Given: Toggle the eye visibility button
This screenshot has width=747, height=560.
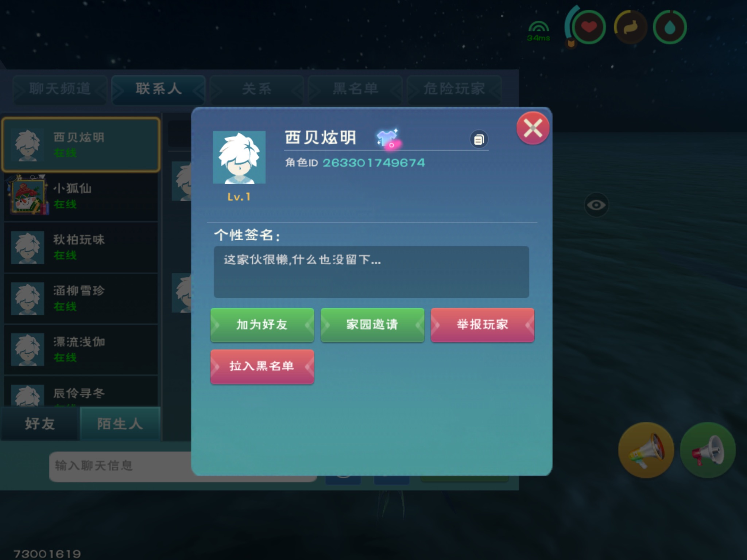Looking at the screenshot, I should coord(596,205).
